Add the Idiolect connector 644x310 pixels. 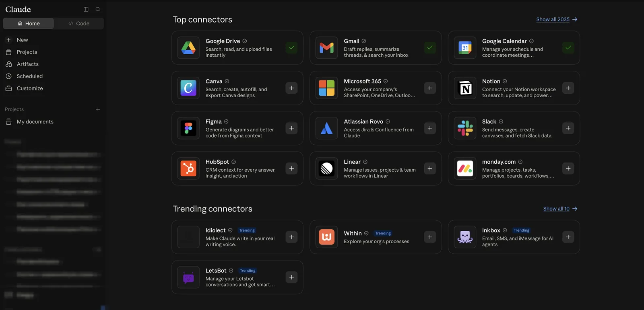coord(291,237)
